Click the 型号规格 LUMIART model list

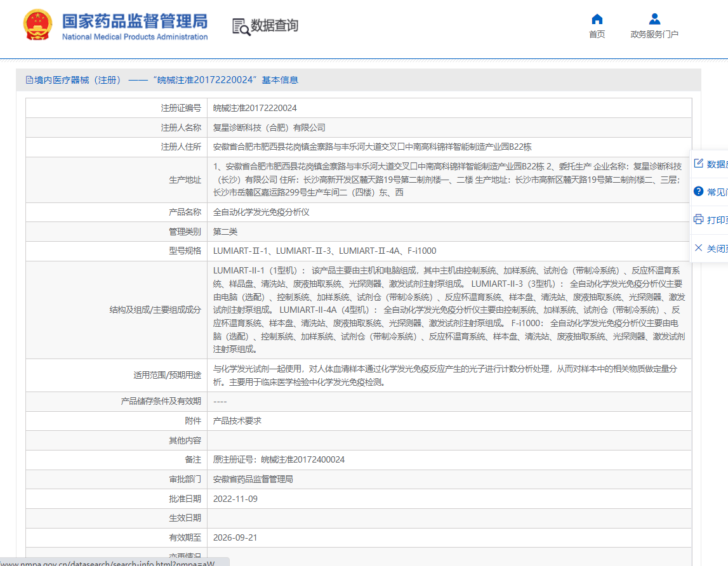pos(324,251)
